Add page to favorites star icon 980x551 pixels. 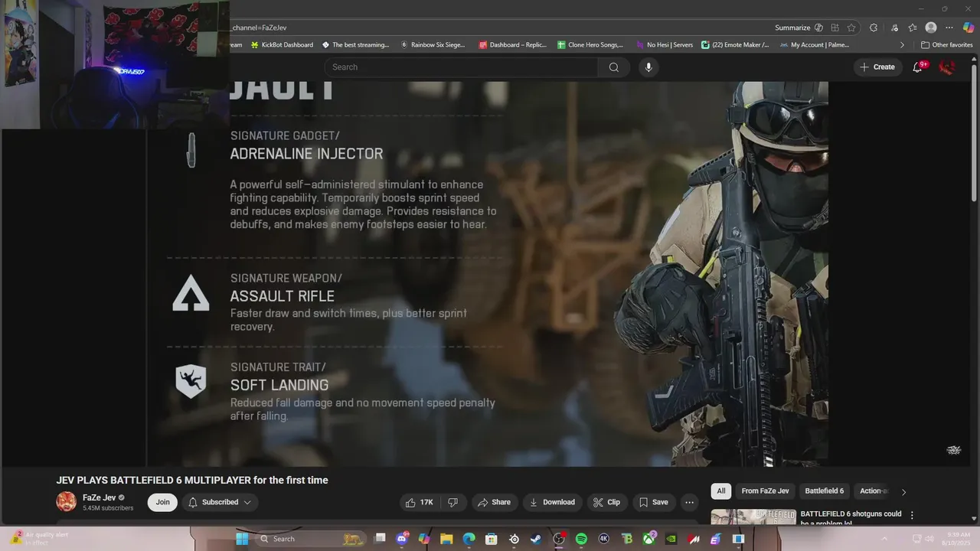click(x=851, y=28)
